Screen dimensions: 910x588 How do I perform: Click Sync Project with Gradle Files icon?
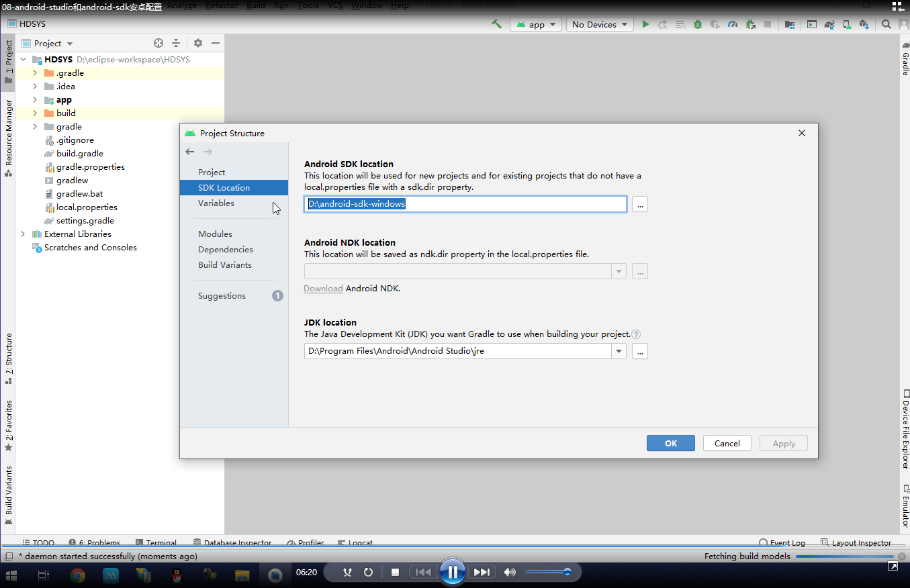pyautogui.click(x=829, y=24)
